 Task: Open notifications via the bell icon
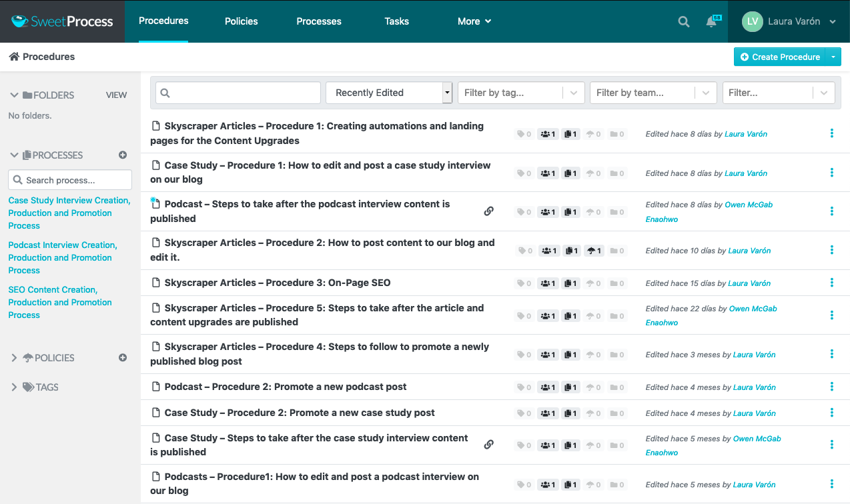[711, 21]
